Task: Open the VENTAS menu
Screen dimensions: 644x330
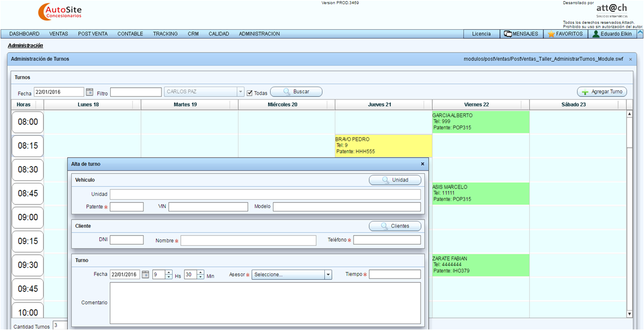Action: [x=59, y=34]
